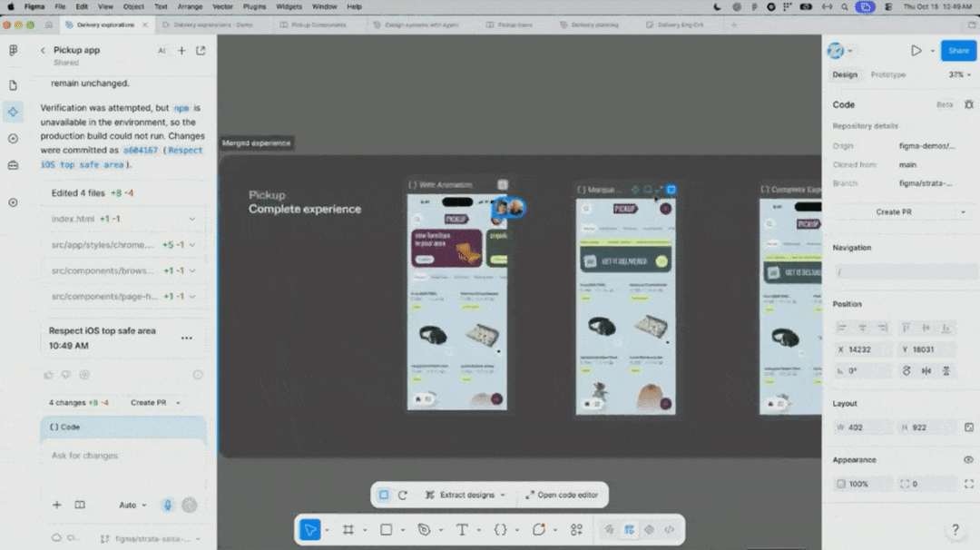The image size is (980, 550).
Task: Toggle Appearance visibility eye icon
Action: [968, 460]
